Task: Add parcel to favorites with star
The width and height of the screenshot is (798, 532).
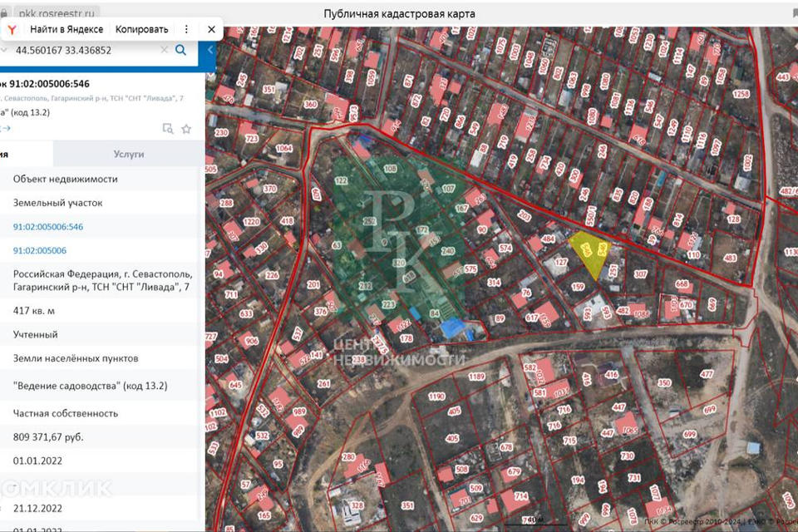Action: tap(186, 129)
